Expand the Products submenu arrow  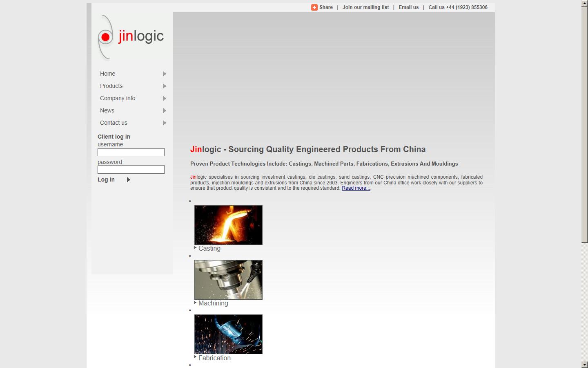[165, 86]
